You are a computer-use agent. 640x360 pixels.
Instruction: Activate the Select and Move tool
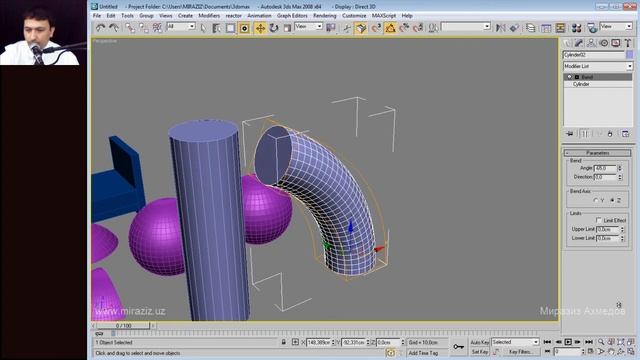260,28
